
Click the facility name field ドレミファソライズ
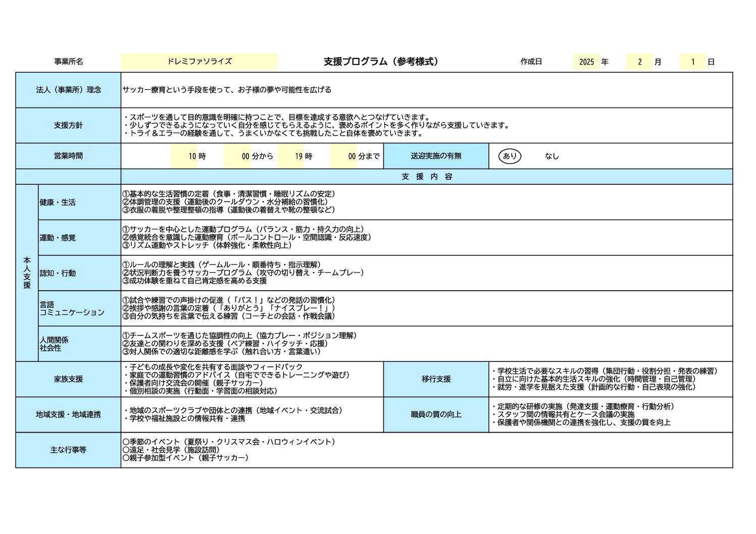tap(199, 62)
